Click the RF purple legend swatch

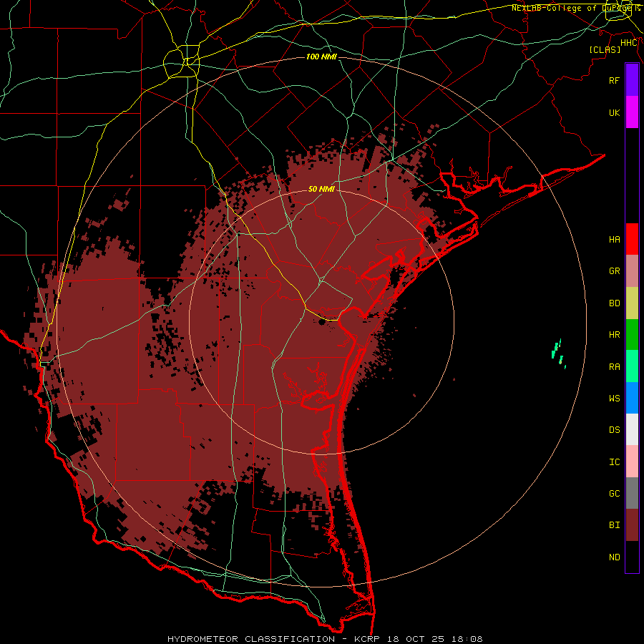(632, 80)
